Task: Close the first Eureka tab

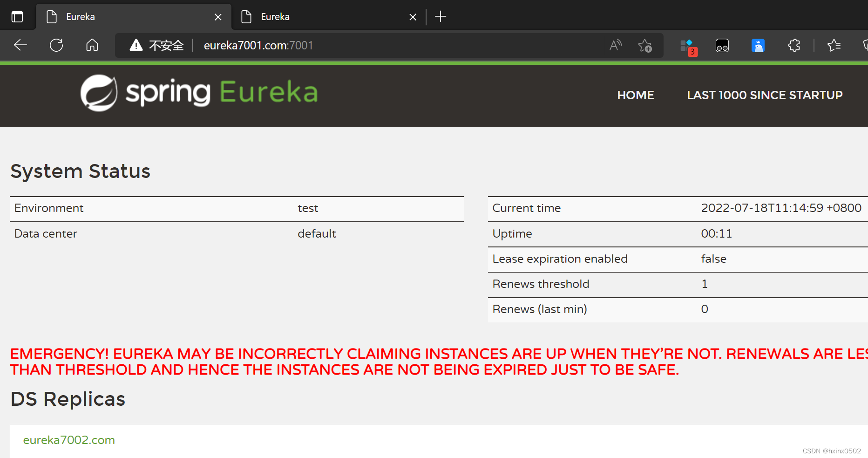Action: (x=218, y=17)
